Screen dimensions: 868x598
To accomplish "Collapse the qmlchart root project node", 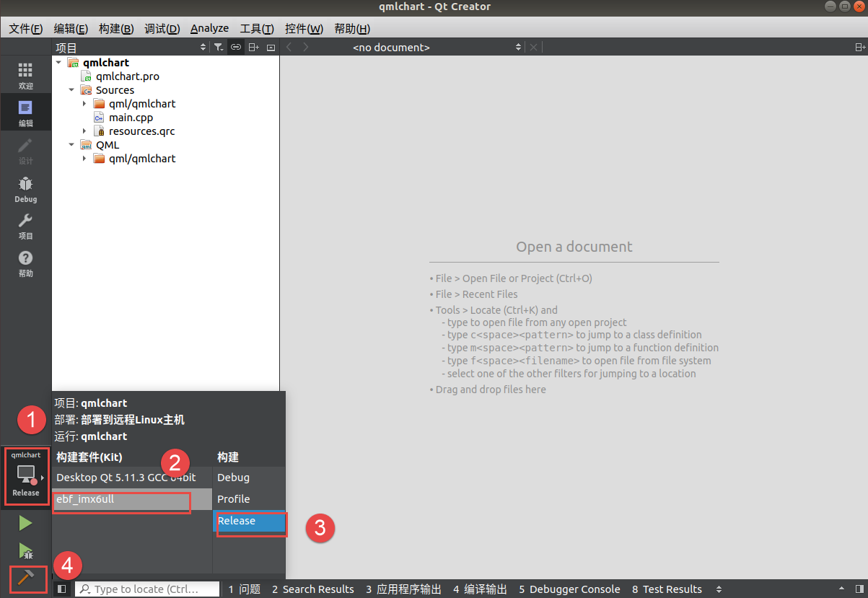I will pos(58,63).
